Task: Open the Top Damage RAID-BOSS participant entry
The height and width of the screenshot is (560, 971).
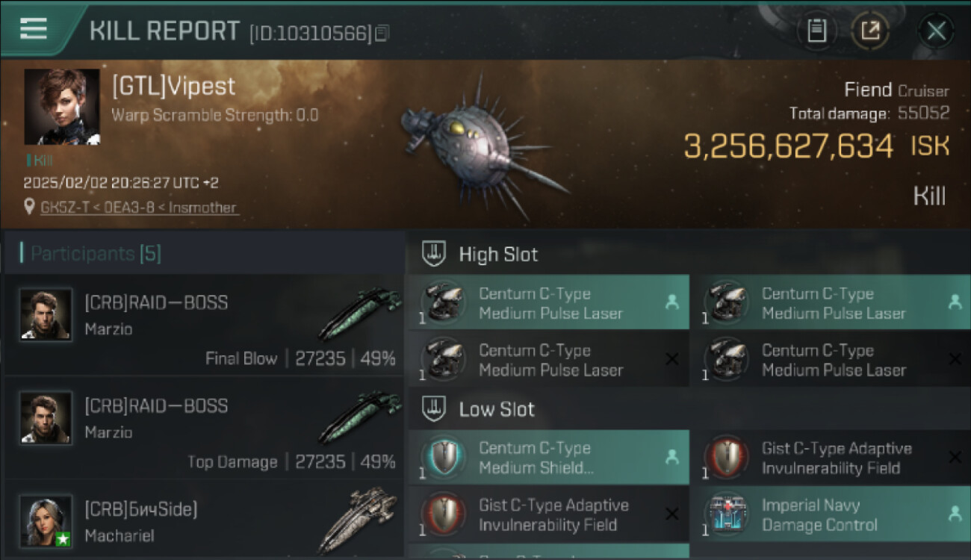Action: click(x=204, y=428)
